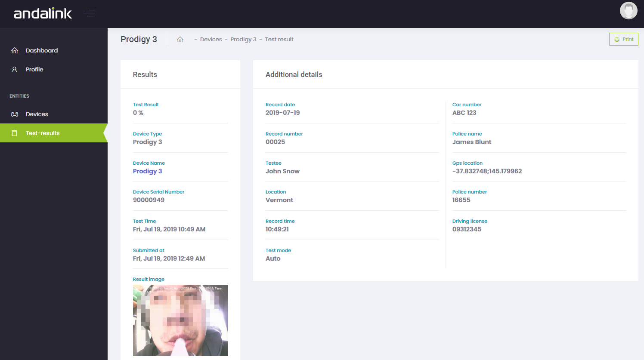This screenshot has width=644, height=360.
Task: Toggle the sidebar menu hamburger icon
Action: 89,13
